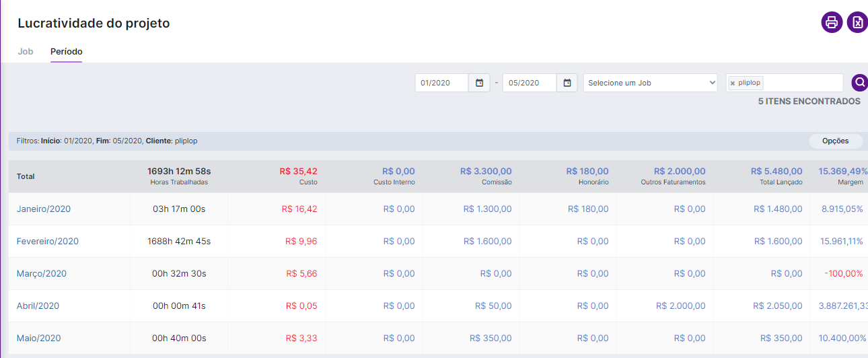Open the Março/2020 link
This screenshot has width=868, height=358.
[x=42, y=274]
